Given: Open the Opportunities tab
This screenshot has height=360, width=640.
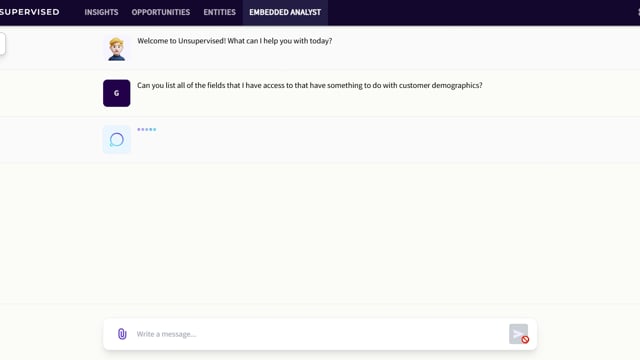Looking at the screenshot, I should [x=160, y=12].
